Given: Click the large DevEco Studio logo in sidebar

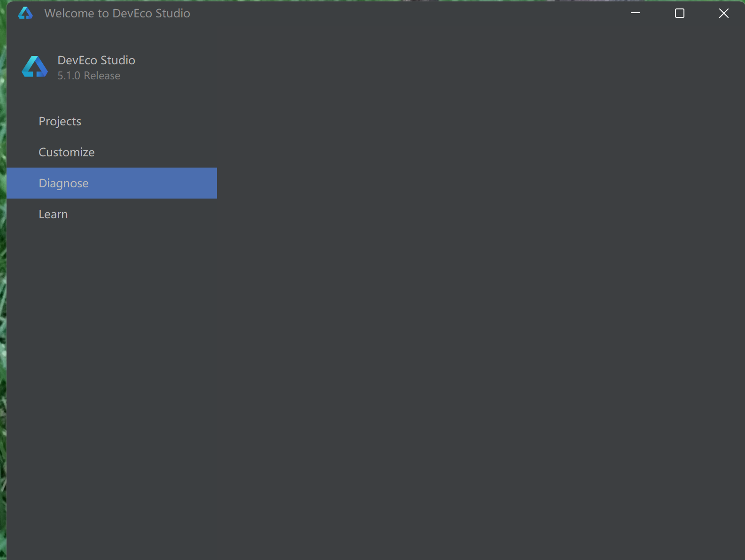Looking at the screenshot, I should (x=35, y=67).
